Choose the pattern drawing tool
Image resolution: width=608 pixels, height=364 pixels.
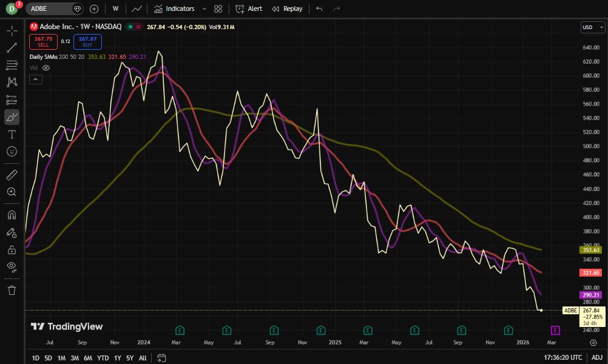point(12,82)
